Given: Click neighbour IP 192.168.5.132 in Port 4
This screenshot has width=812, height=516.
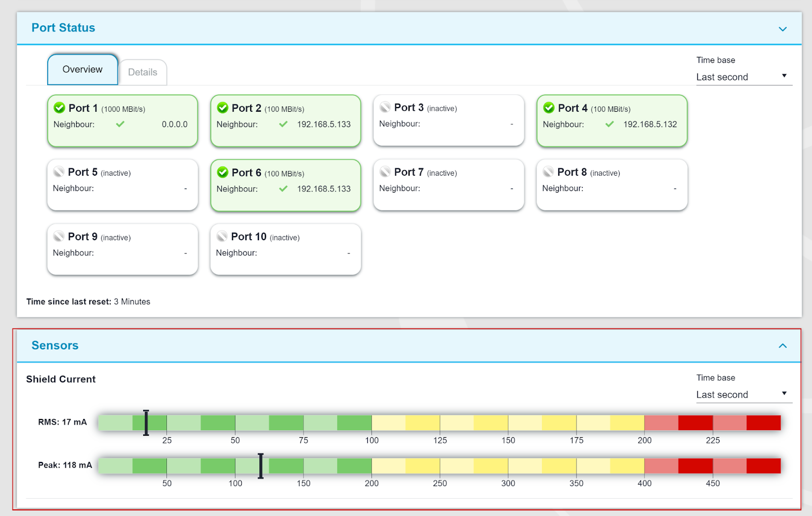Looking at the screenshot, I should coord(650,124).
